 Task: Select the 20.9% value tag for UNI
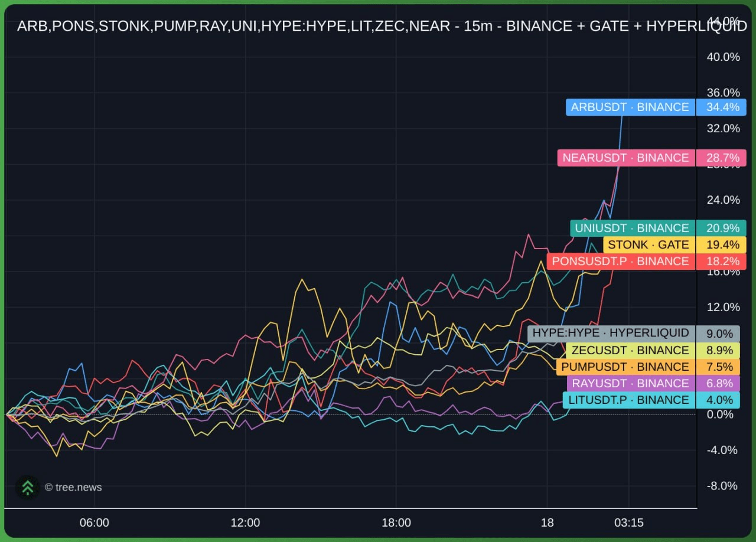click(722, 228)
